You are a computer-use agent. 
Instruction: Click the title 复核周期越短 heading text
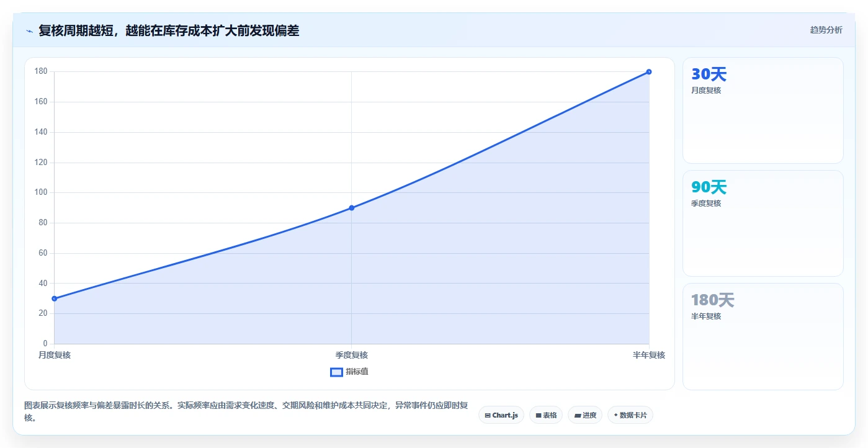click(169, 30)
